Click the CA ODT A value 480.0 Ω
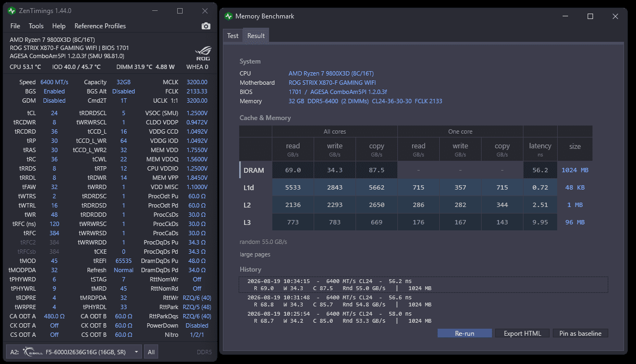This screenshot has height=364, width=636. [54, 316]
